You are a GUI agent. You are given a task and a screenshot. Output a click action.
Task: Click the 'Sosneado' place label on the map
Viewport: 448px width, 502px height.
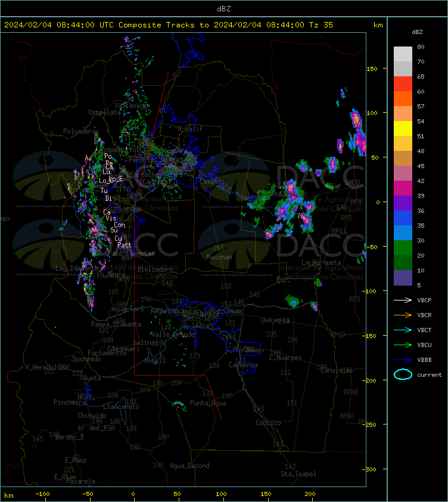point(86,360)
